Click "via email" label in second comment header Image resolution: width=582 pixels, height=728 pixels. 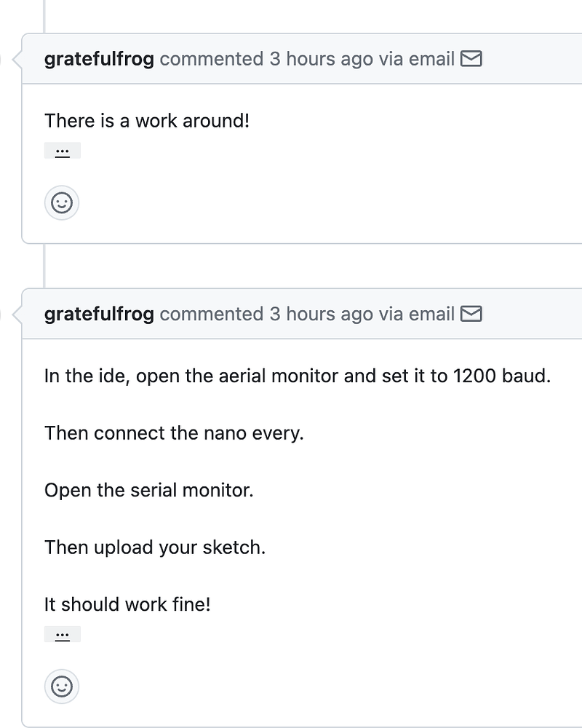(417, 314)
